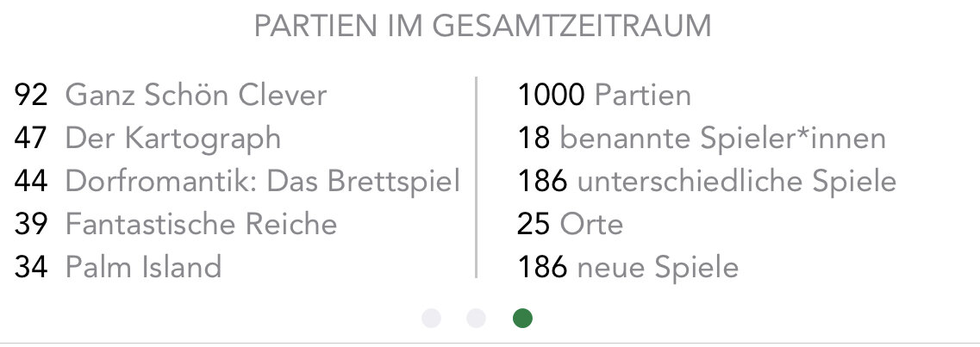Tap the PARTIEN IM GESAMTZEITRAUM heading

(483, 27)
